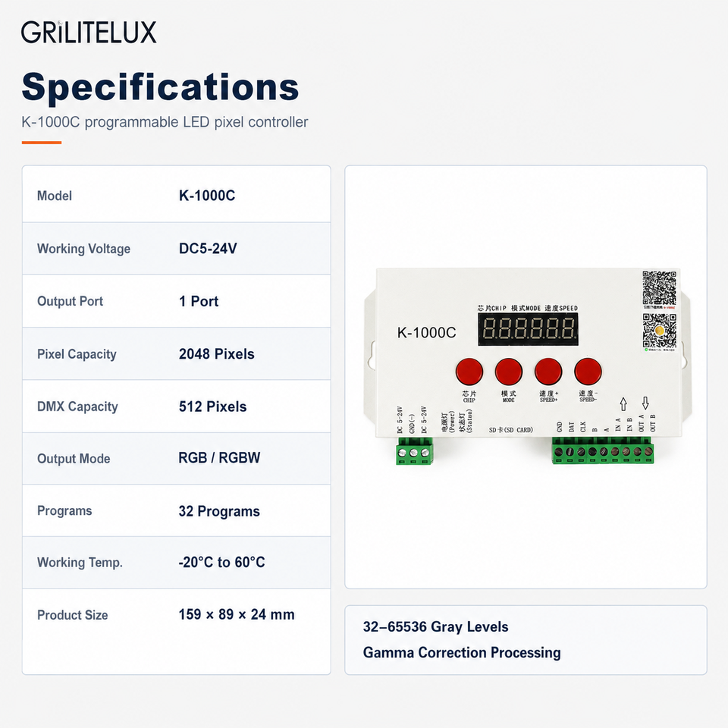Select the Model K-1000C row

[x=177, y=196]
